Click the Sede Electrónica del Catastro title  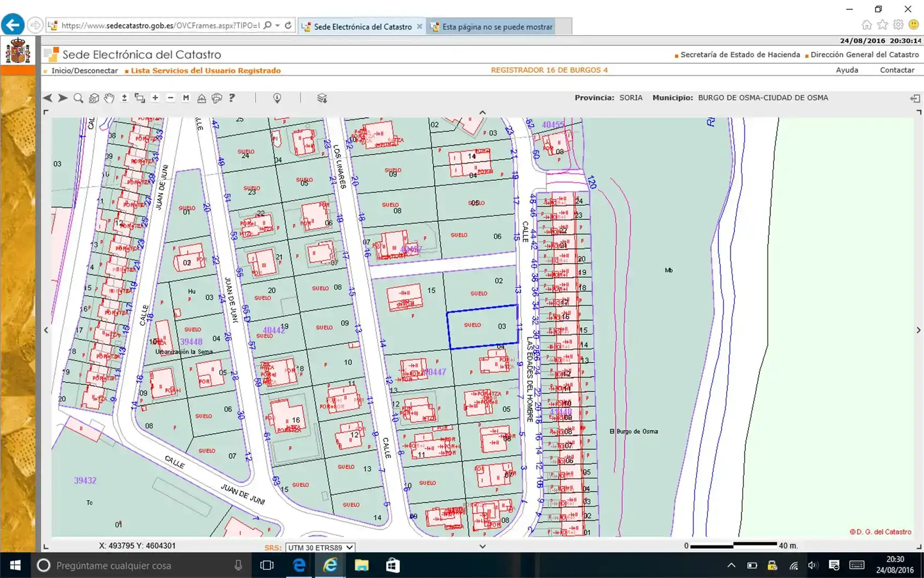142,55
